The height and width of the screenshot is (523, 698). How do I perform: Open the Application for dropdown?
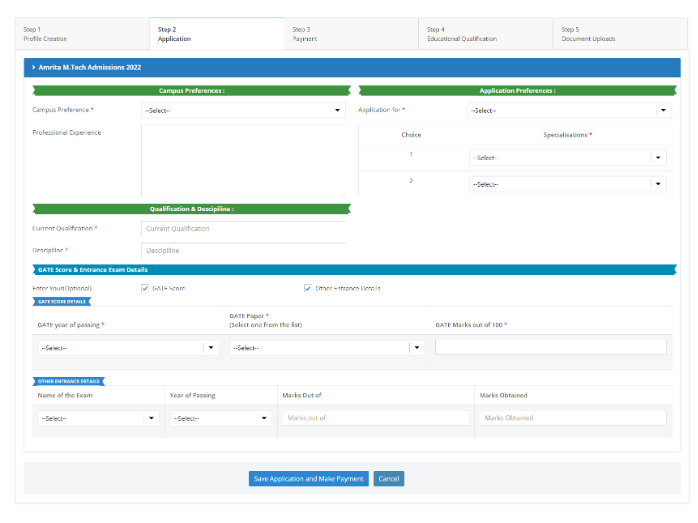568,110
